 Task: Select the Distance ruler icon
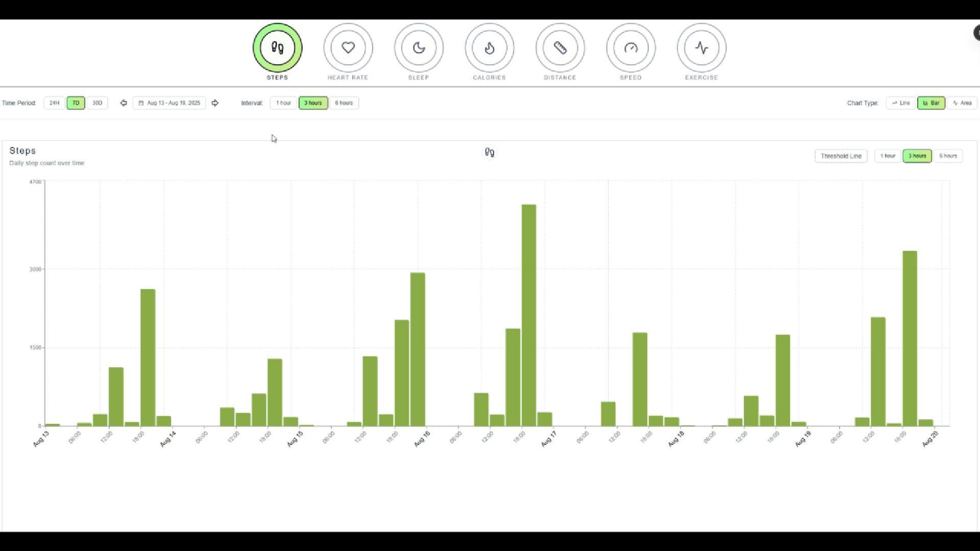[560, 48]
